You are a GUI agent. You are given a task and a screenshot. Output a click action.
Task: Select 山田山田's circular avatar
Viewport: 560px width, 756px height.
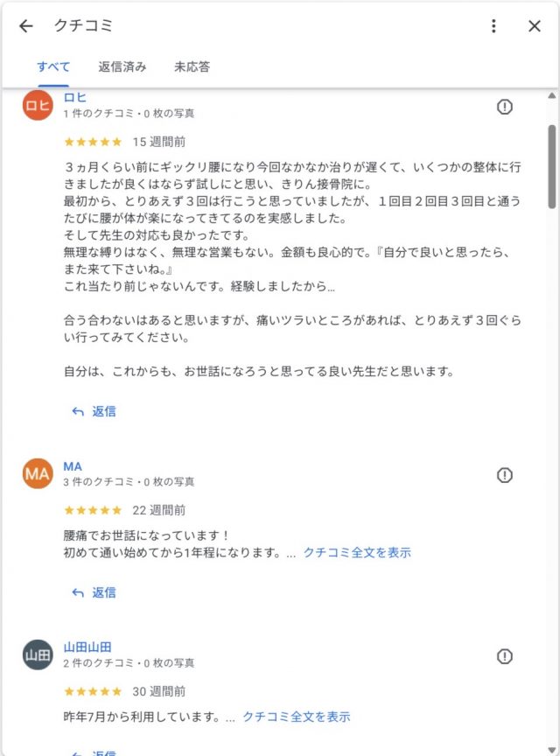click(37, 654)
